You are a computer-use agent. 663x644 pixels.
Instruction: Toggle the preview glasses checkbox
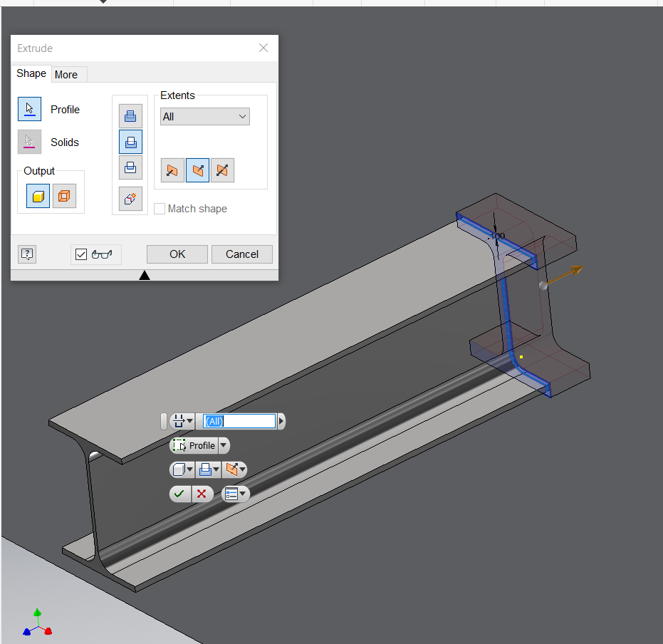(x=81, y=254)
